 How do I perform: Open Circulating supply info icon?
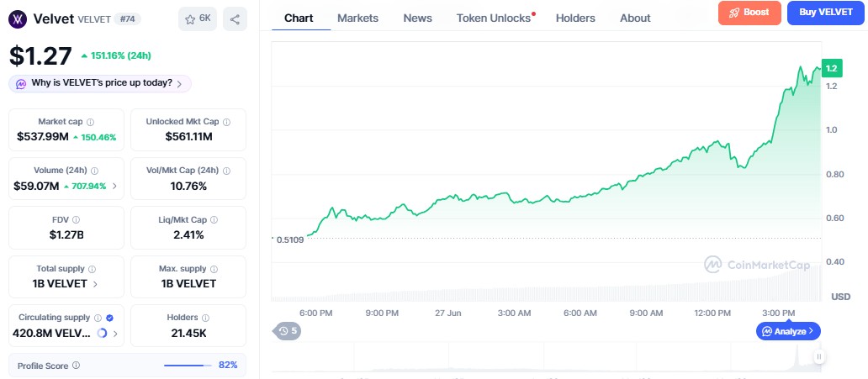tap(98, 318)
